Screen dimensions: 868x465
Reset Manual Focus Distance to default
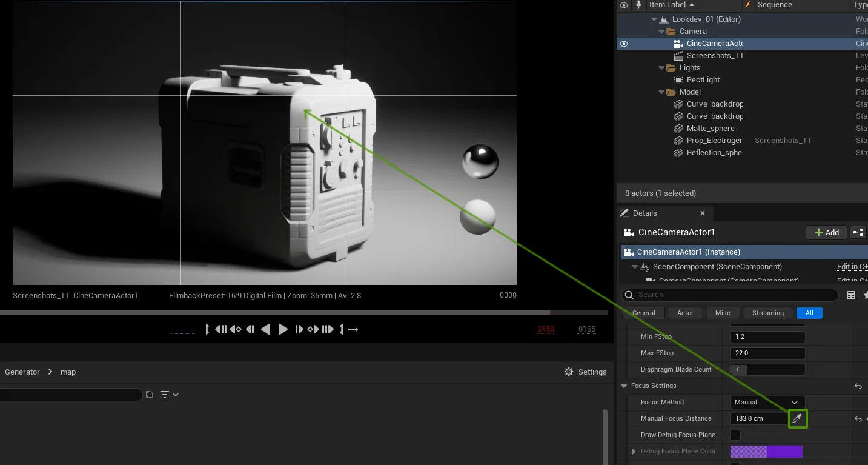coord(858,419)
